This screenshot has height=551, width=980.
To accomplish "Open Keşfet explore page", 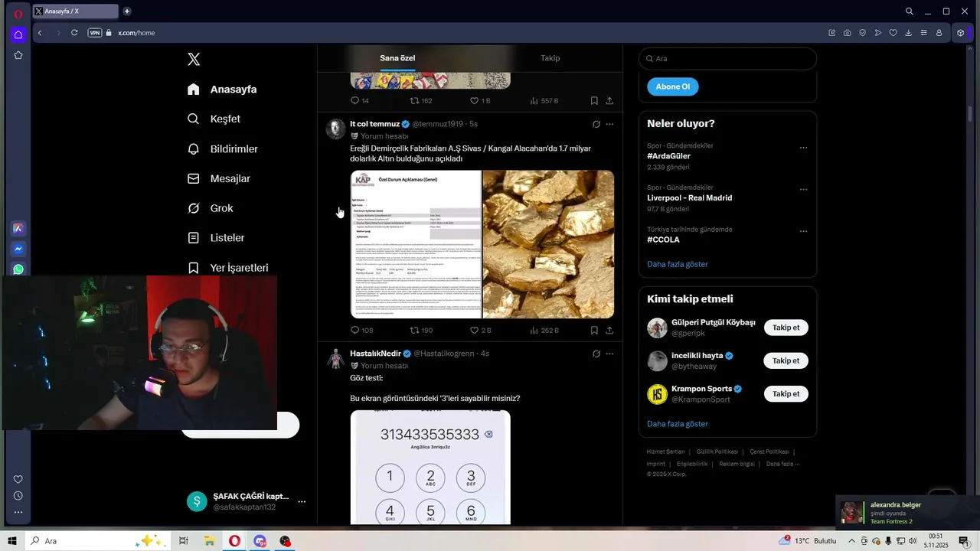I will coord(214,119).
